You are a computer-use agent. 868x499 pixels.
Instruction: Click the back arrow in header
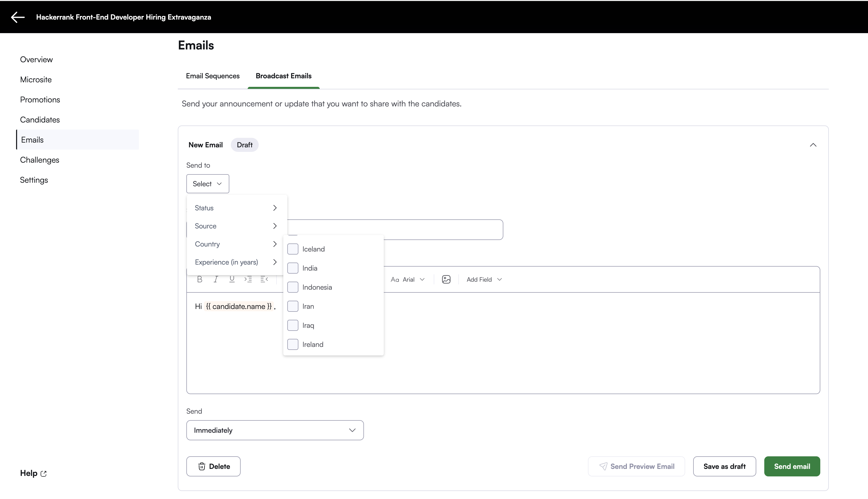point(18,17)
